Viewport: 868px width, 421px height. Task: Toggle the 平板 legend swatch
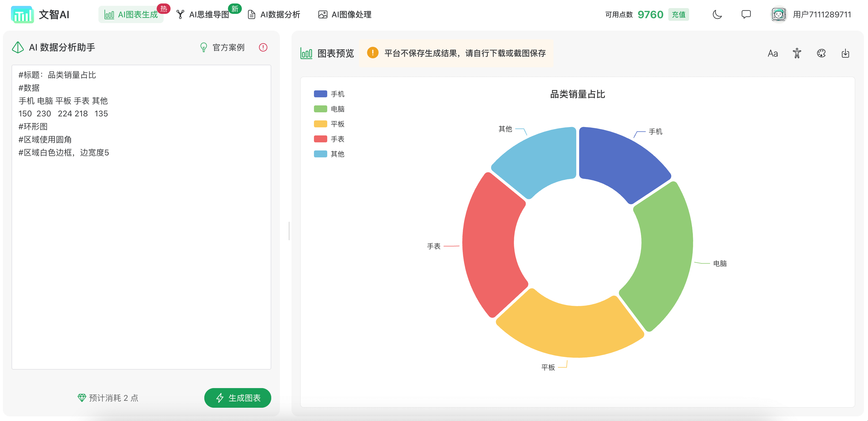point(320,124)
